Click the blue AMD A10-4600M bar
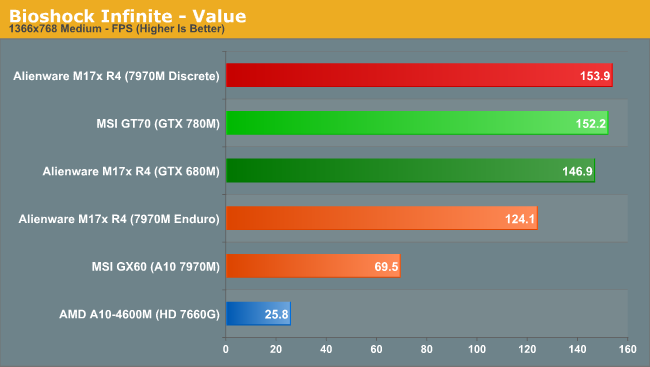The width and height of the screenshot is (650, 367). tap(258, 314)
